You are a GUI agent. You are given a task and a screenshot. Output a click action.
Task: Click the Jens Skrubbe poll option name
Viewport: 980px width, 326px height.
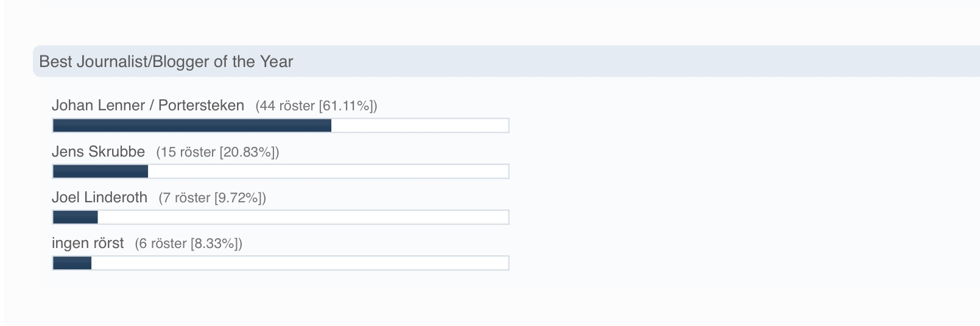click(x=98, y=152)
